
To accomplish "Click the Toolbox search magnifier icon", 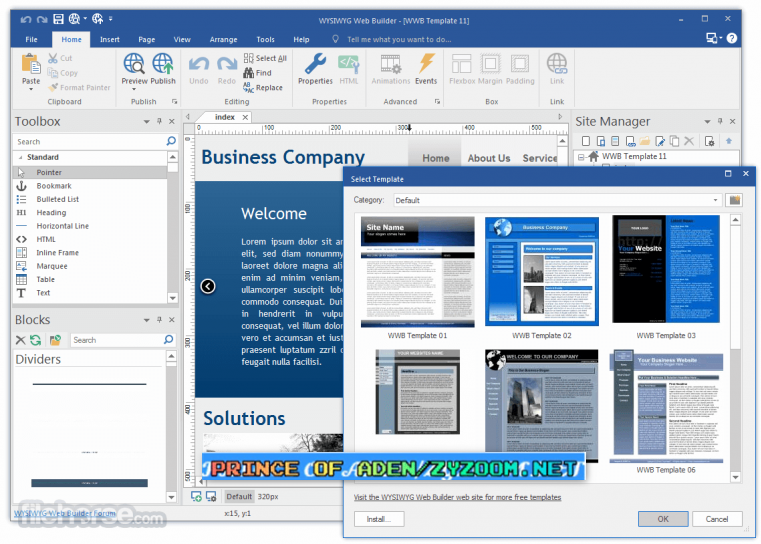I will pyautogui.click(x=171, y=141).
